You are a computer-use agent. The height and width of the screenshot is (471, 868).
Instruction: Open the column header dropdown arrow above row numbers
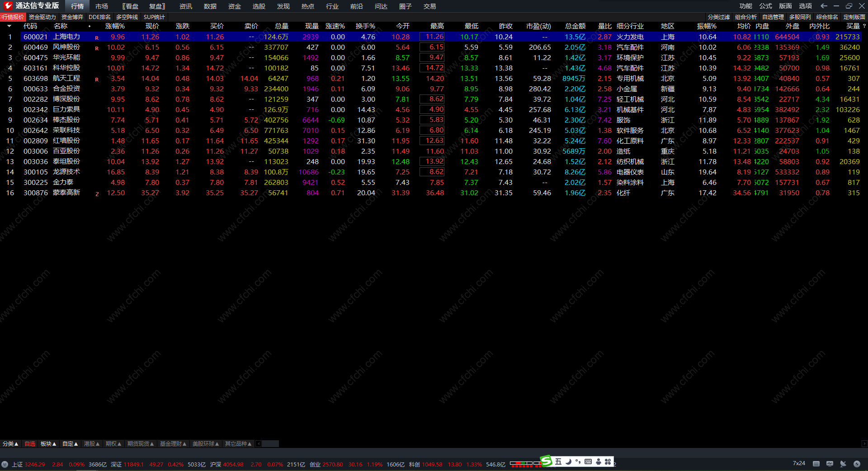tap(9, 26)
